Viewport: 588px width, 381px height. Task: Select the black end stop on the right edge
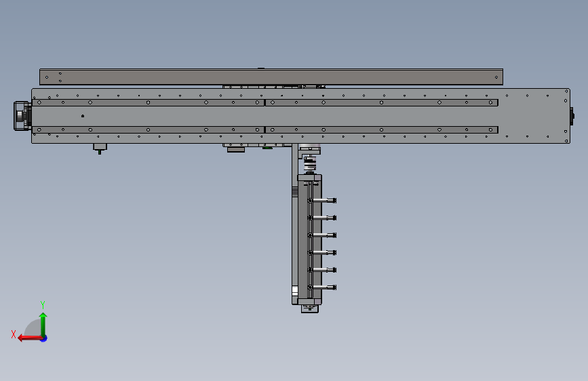tap(572, 116)
